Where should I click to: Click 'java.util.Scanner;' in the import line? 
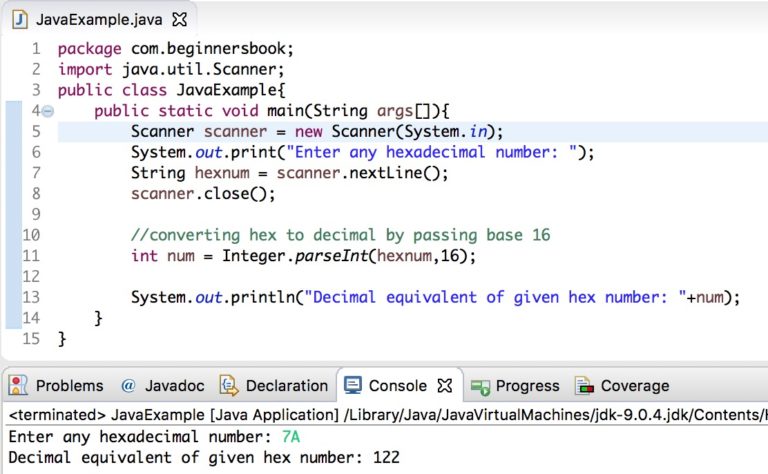tap(203, 70)
